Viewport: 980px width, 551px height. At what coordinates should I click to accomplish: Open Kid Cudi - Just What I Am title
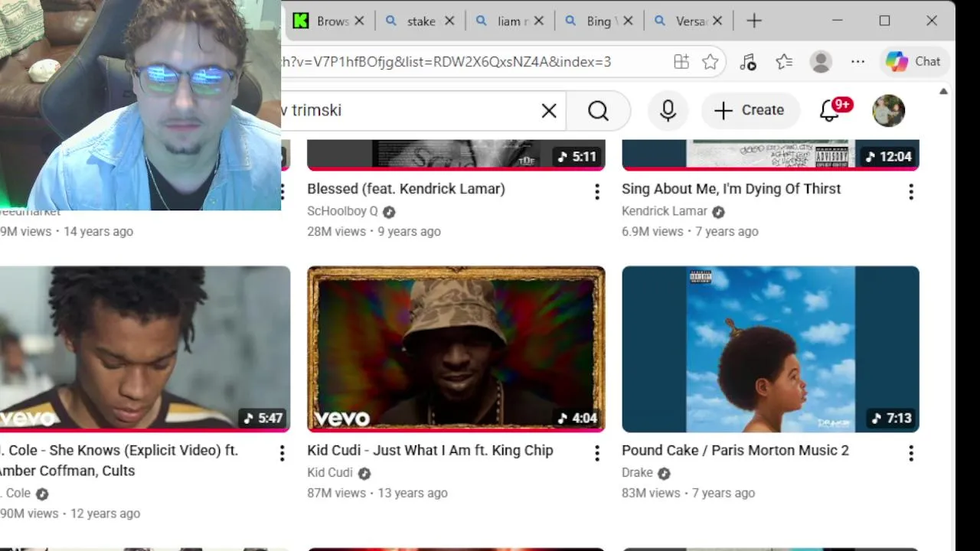(430, 451)
